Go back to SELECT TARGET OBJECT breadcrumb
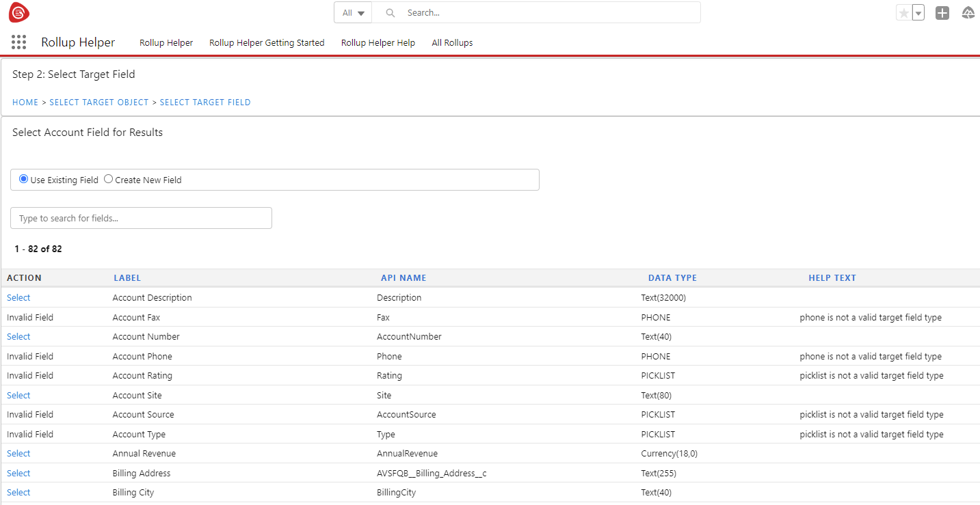This screenshot has height=505, width=980. click(99, 103)
